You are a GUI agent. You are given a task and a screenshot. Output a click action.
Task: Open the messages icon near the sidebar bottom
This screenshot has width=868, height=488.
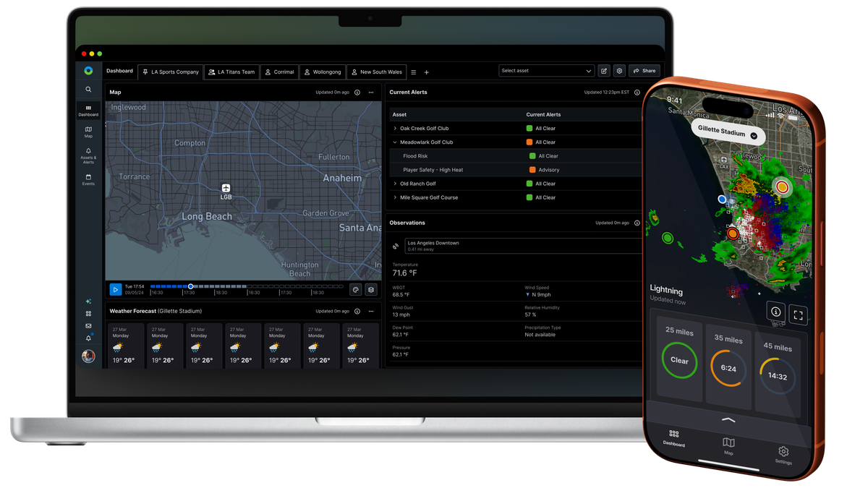click(88, 325)
